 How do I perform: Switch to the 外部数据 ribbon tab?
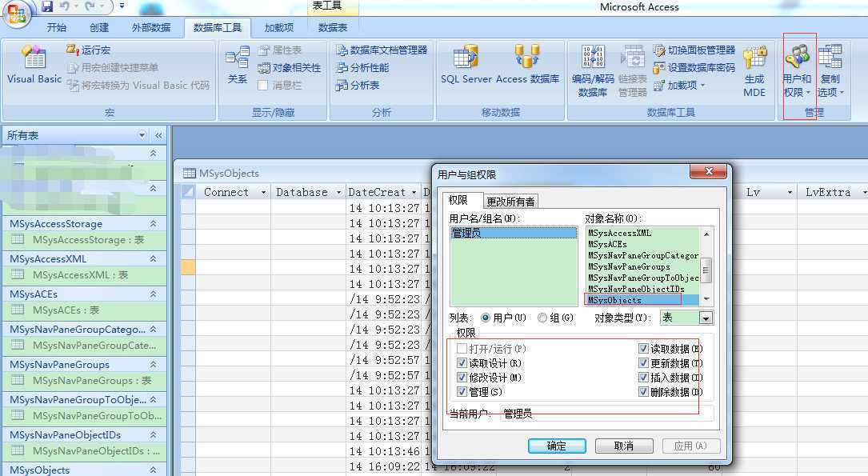(x=151, y=28)
